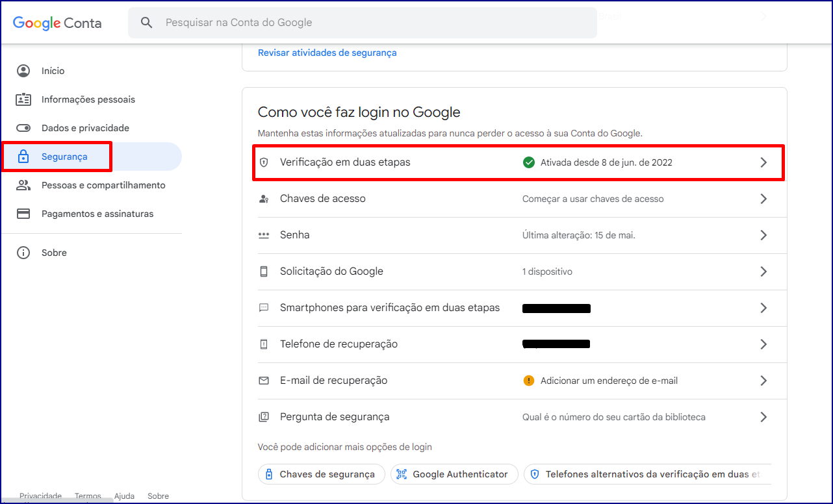The height and width of the screenshot is (504, 833).
Task: Click the Chaves de acesso passkey icon
Action: pos(264,199)
